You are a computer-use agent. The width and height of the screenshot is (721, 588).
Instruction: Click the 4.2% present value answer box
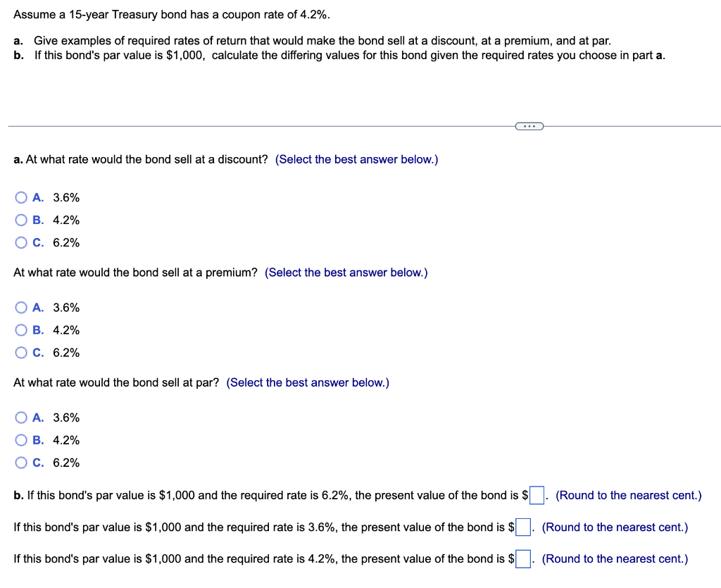tap(523, 558)
